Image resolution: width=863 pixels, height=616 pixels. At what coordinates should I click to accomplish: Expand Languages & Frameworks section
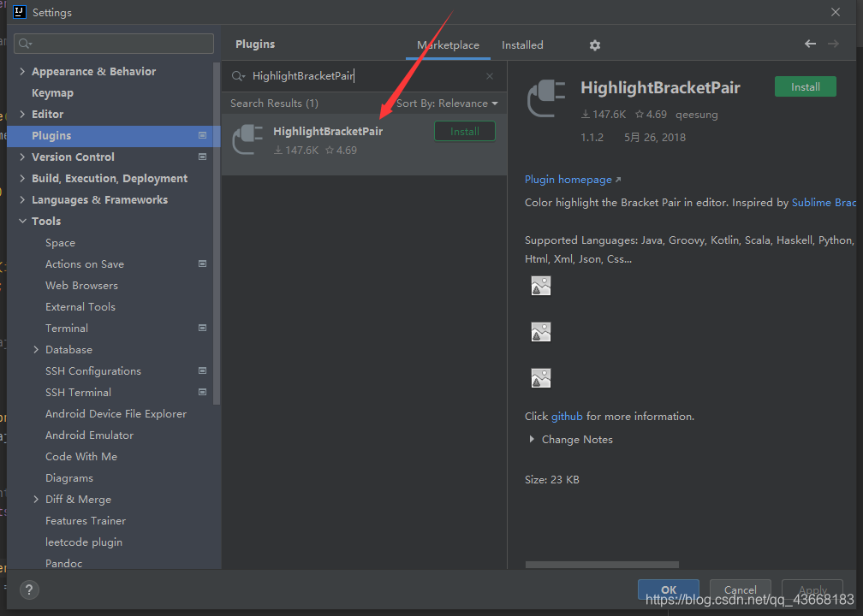pyautogui.click(x=22, y=199)
